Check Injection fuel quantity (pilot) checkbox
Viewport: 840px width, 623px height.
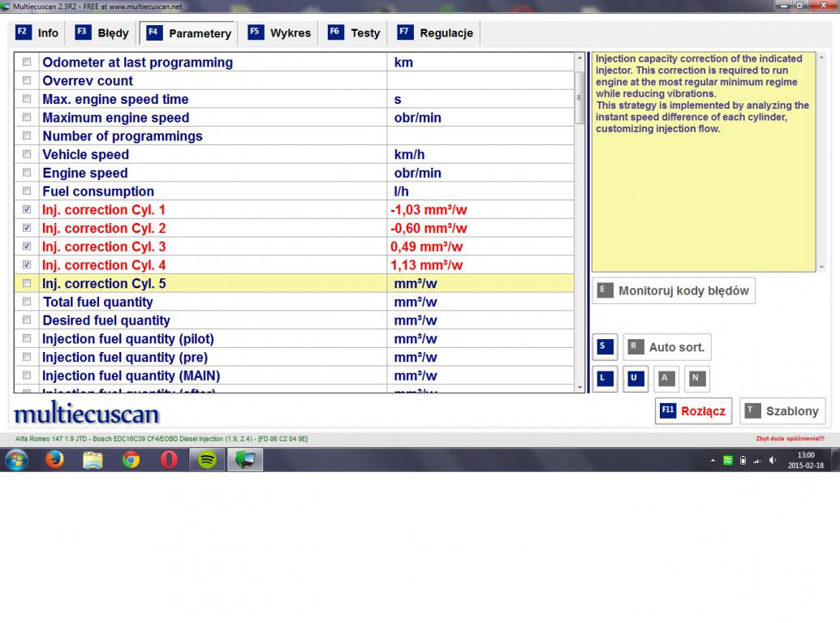point(27,338)
